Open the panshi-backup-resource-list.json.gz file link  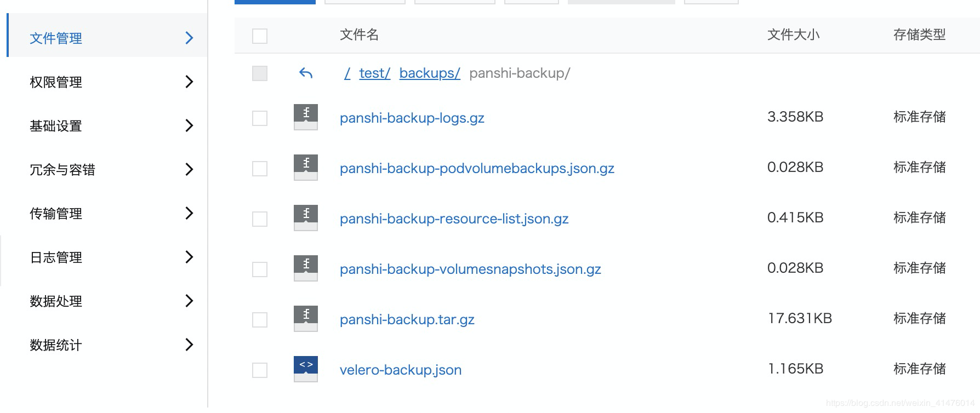[x=454, y=219]
